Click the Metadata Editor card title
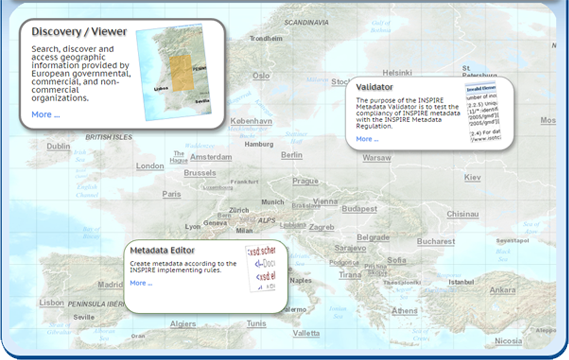The width and height of the screenshot is (569, 360). coord(162,250)
